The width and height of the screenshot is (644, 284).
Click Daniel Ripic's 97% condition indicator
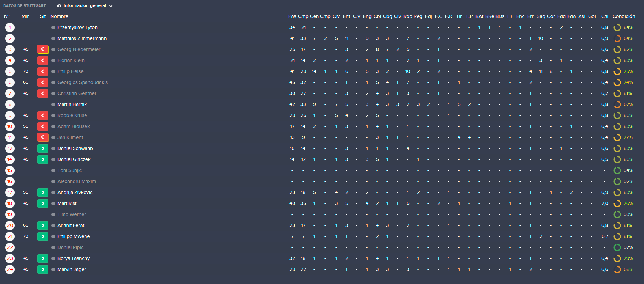pyautogui.click(x=624, y=247)
